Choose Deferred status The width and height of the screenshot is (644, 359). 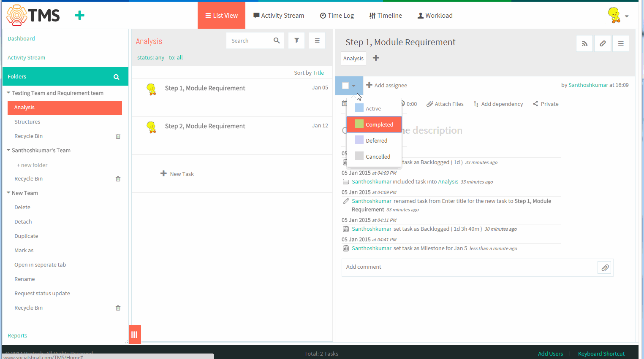374,140
